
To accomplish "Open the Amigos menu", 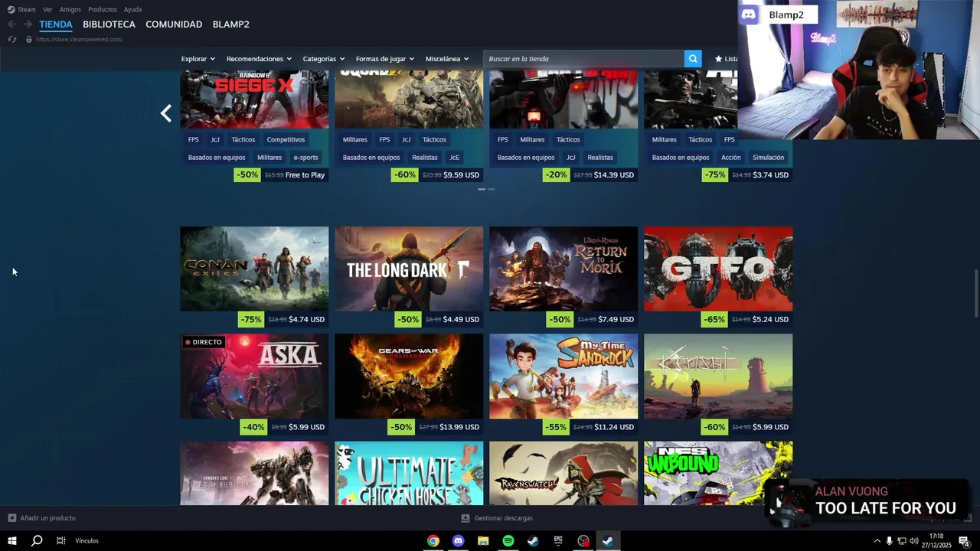I will (x=70, y=9).
